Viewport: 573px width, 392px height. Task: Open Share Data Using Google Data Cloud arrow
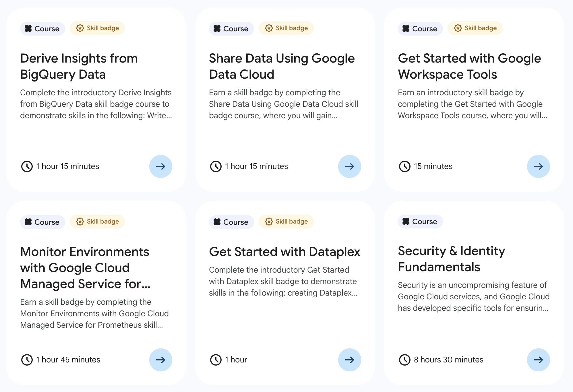[349, 166]
